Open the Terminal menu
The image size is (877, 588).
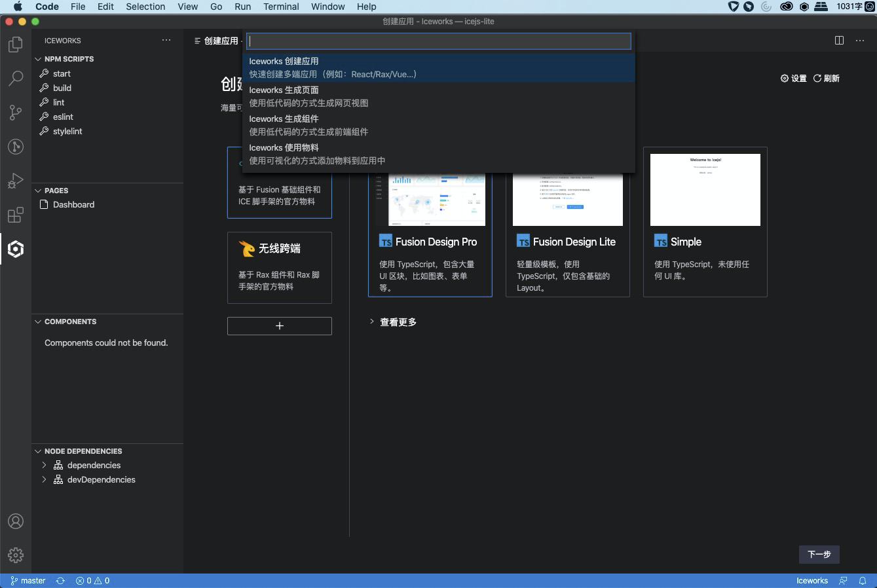pyautogui.click(x=281, y=7)
